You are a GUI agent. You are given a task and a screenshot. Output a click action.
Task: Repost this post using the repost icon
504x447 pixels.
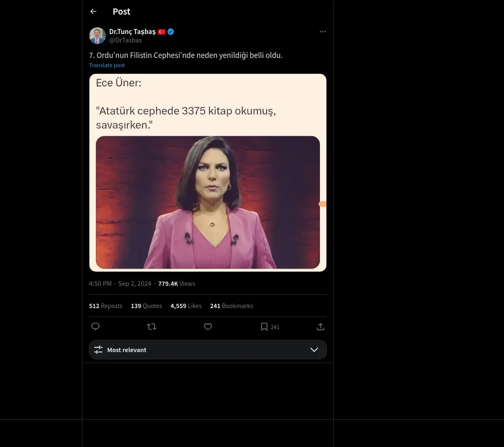pos(152,327)
